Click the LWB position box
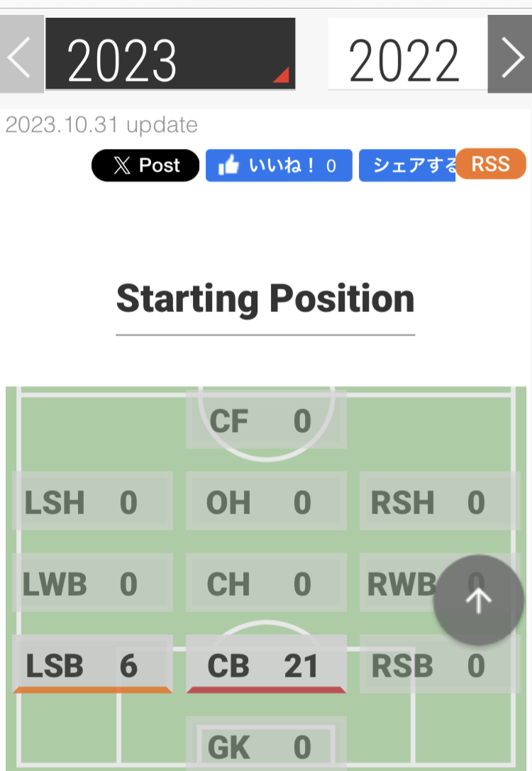The height and width of the screenshot is (771, 532). pos(92,584)
